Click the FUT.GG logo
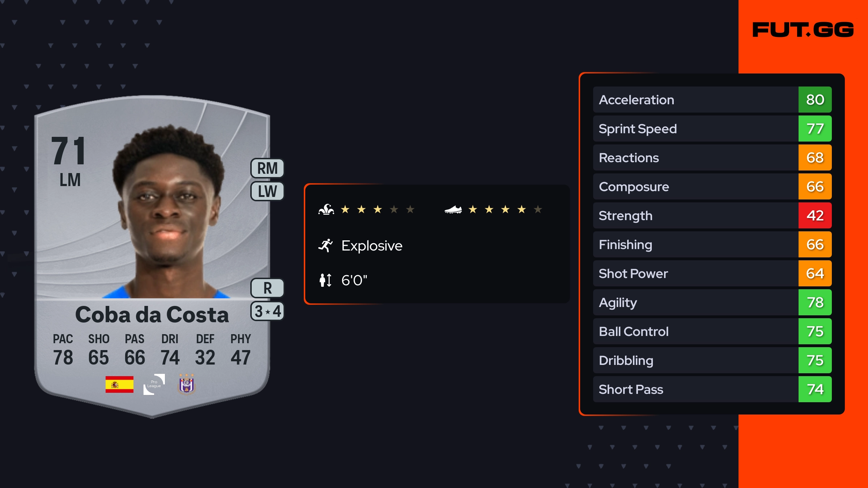 pyautogui.click(x=803, y=30)
